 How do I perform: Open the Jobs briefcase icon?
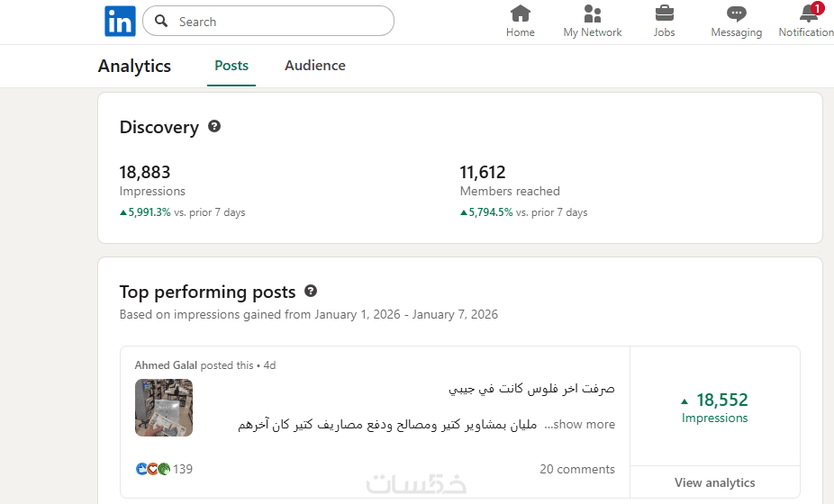click(x=664, y=13)
